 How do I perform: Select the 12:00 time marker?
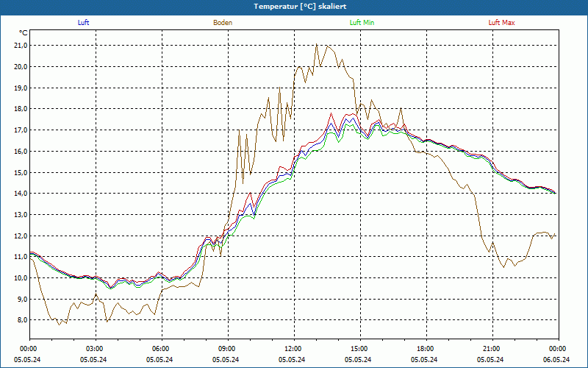click(x=293, y=349)
